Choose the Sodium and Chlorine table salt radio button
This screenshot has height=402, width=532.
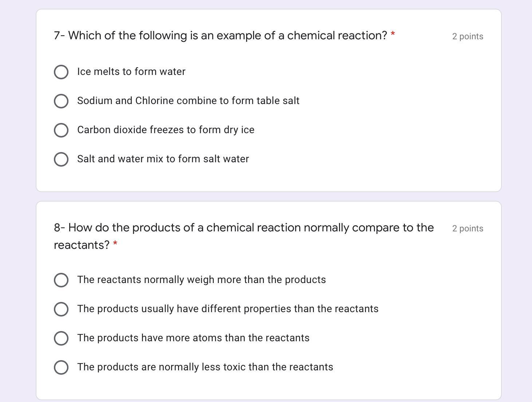pos(61,101)
